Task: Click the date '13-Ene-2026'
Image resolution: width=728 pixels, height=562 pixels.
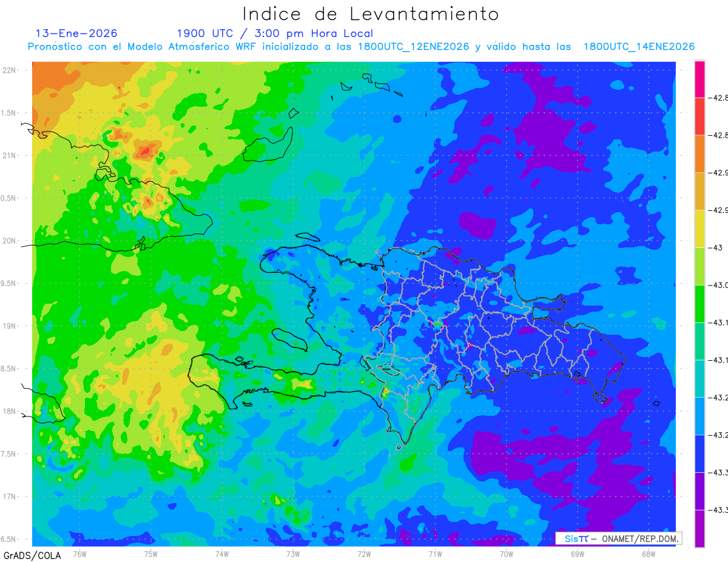Action: (x=76, y=33)
